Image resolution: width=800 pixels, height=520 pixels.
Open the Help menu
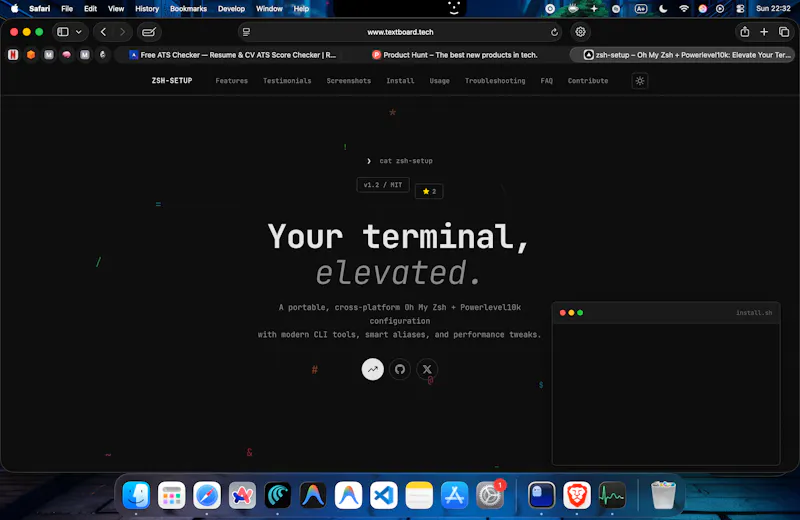(301, 8)
